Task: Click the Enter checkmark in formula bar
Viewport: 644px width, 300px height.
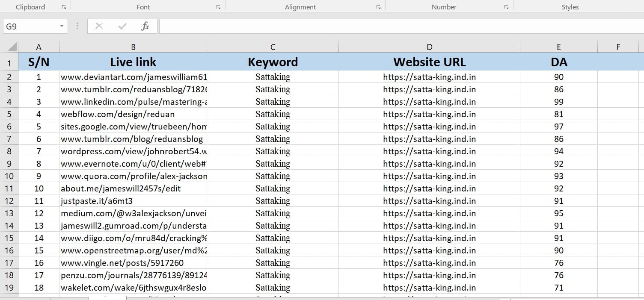Action: point(122,26)
